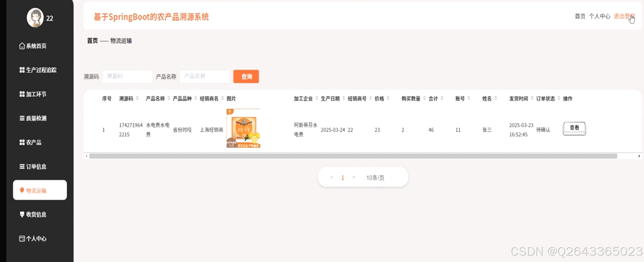Click the scrollbar left arrow

point(86,156)
